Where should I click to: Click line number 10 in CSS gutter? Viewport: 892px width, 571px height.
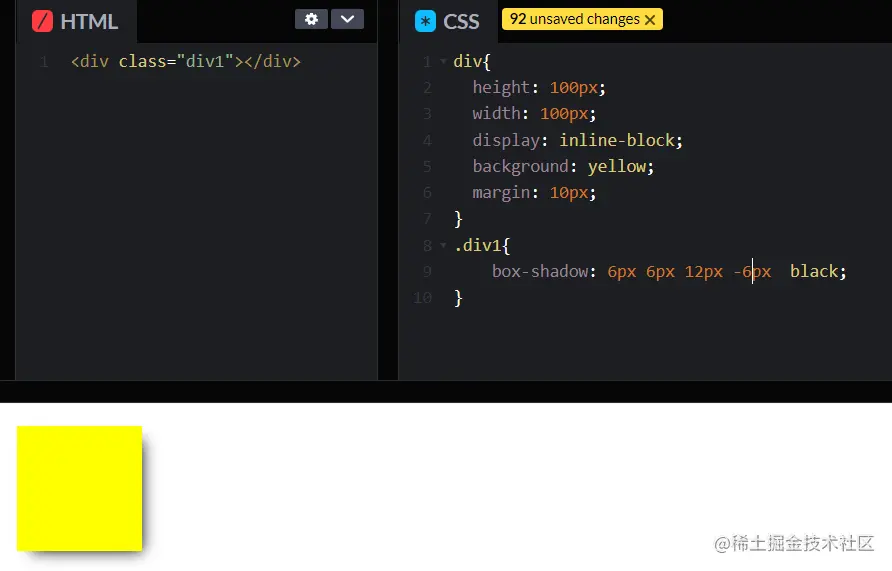click(423, 297)
